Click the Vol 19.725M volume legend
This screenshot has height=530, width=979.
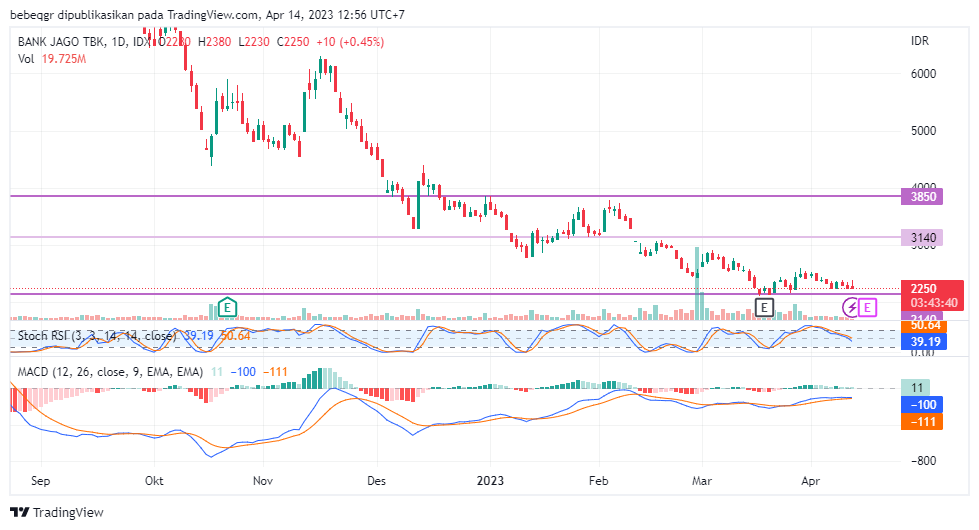pyautogui.click(x=52, y=59)
